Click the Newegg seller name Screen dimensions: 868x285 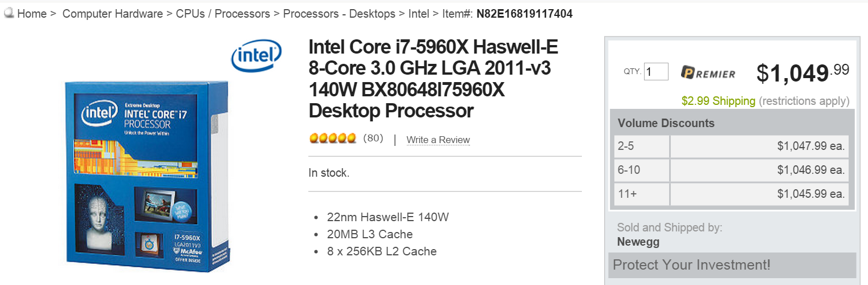click(638, 242)
